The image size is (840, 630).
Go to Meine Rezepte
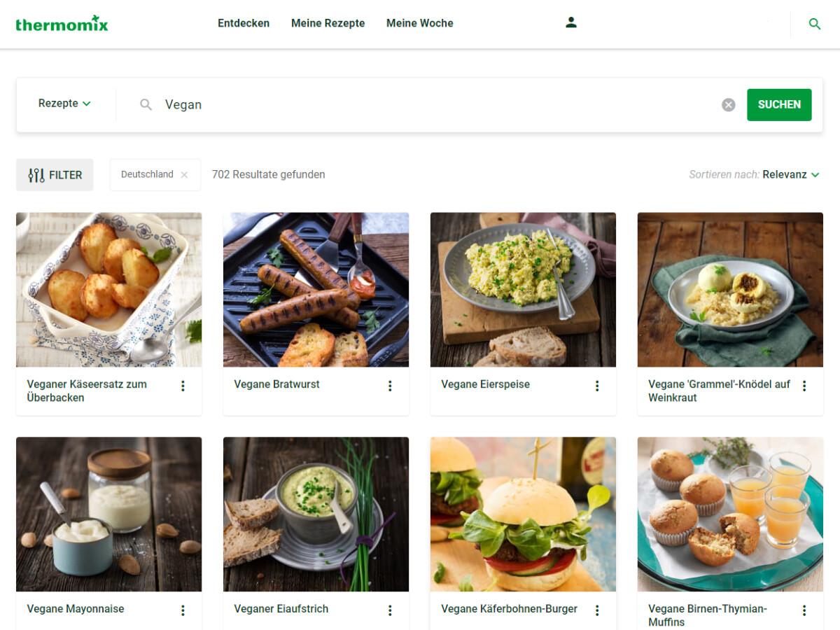(x=328, y=23)
